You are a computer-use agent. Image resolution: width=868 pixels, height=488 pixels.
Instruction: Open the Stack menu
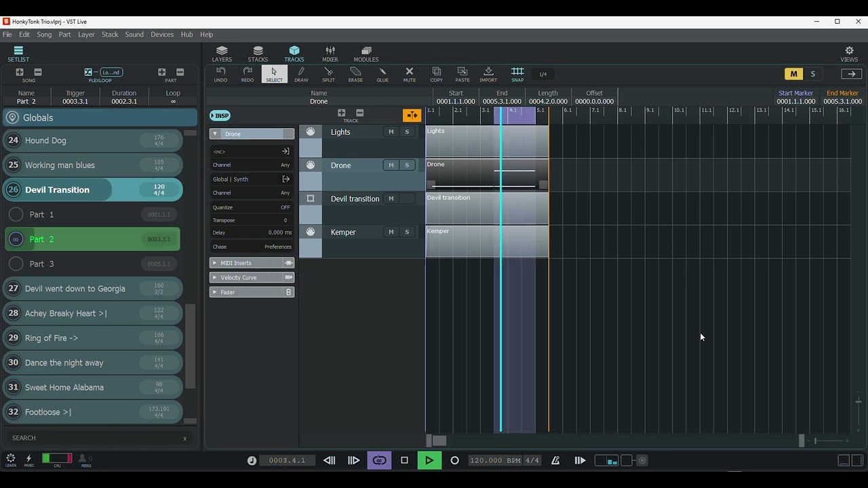[110, 35]
